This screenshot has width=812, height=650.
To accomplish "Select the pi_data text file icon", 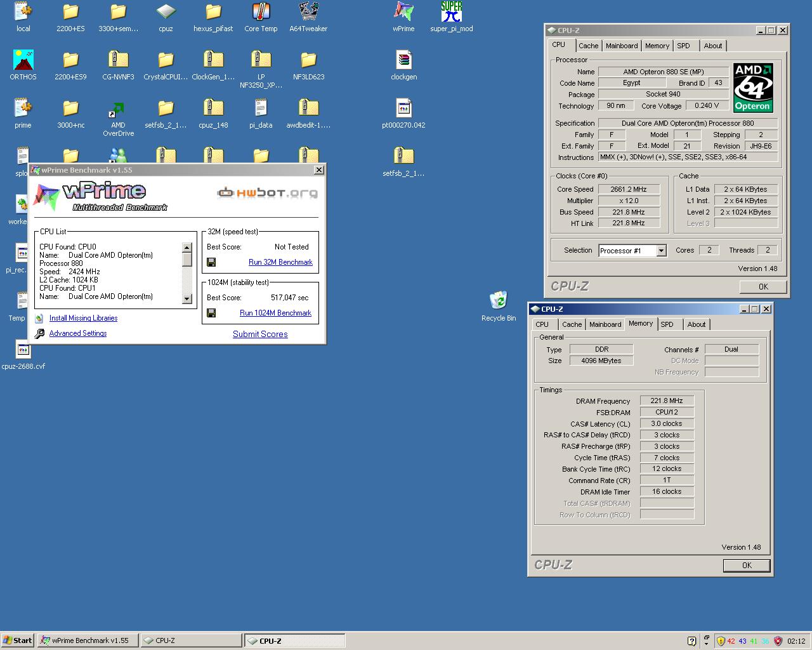I will point(261,114).
